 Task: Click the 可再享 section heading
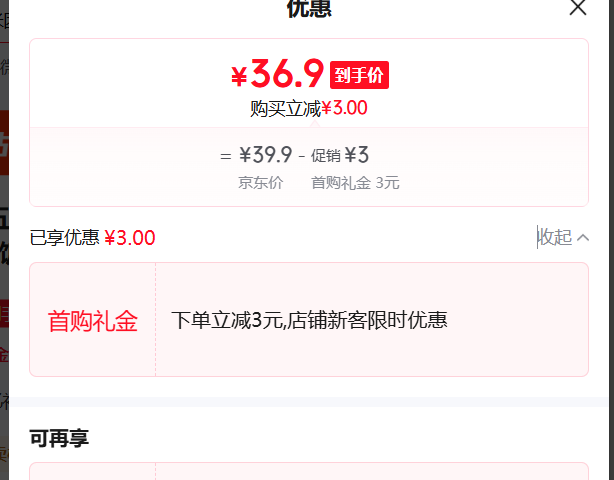coord(59,438)
